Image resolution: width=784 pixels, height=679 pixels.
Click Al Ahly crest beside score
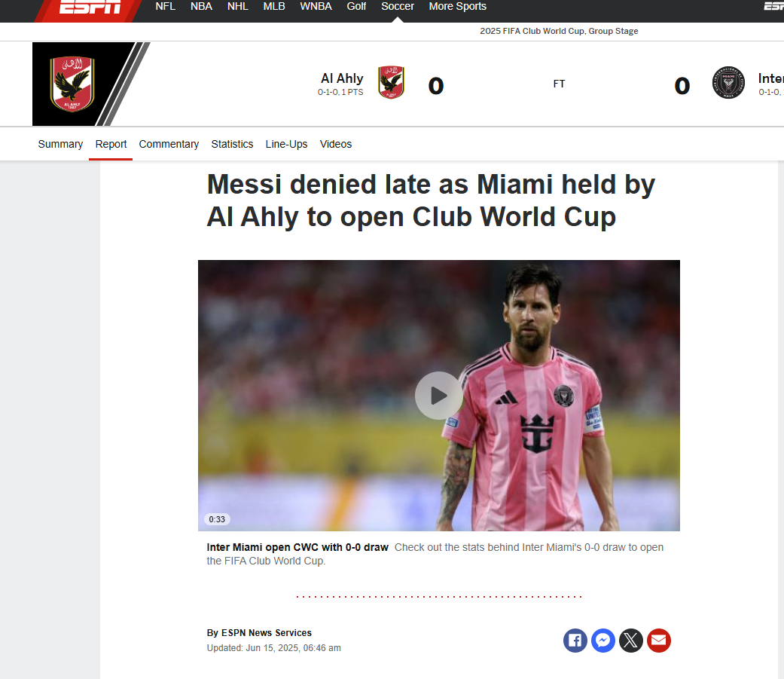(x=391, y=83)
